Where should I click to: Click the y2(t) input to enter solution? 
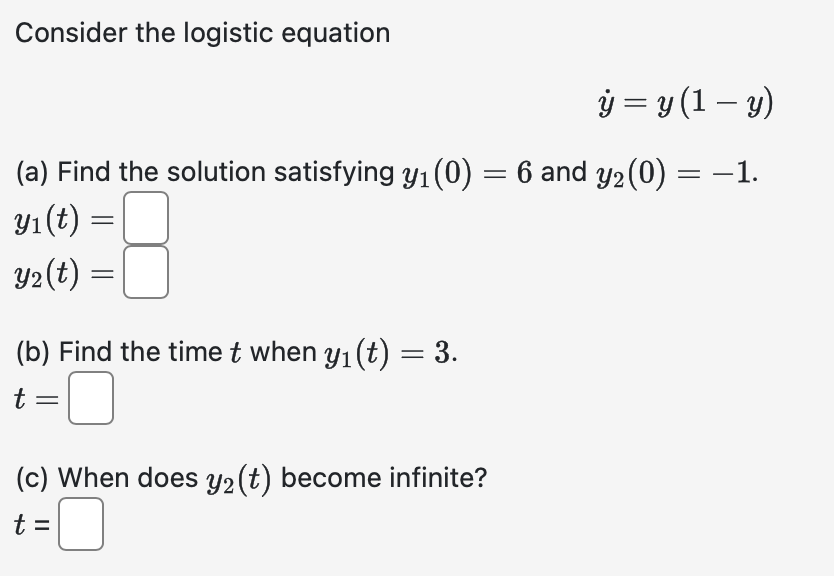point(146,271)
